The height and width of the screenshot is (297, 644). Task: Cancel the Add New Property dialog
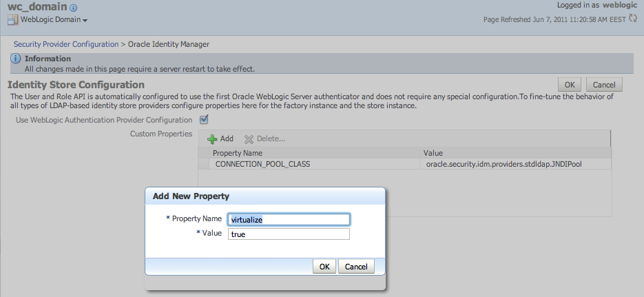[356, 266]
